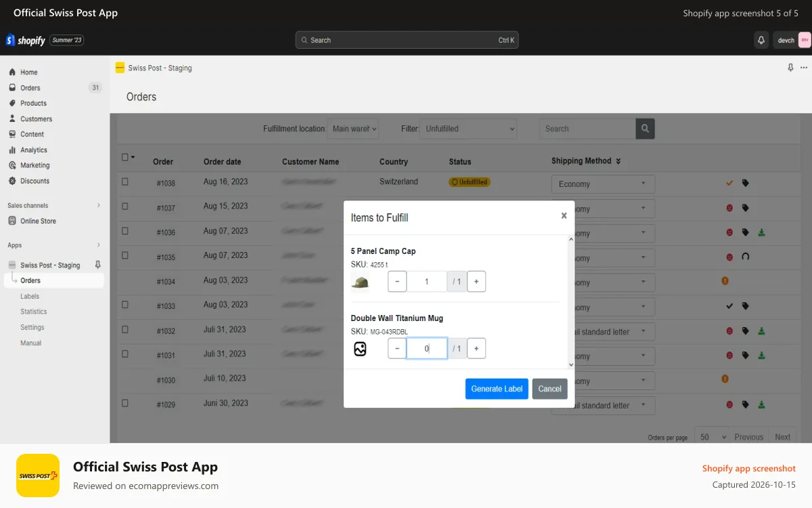Image resolution: width=812 pixels, height=508 pixels.
Task: Click the green download icon for order #1029
Action: coord(762,404)
